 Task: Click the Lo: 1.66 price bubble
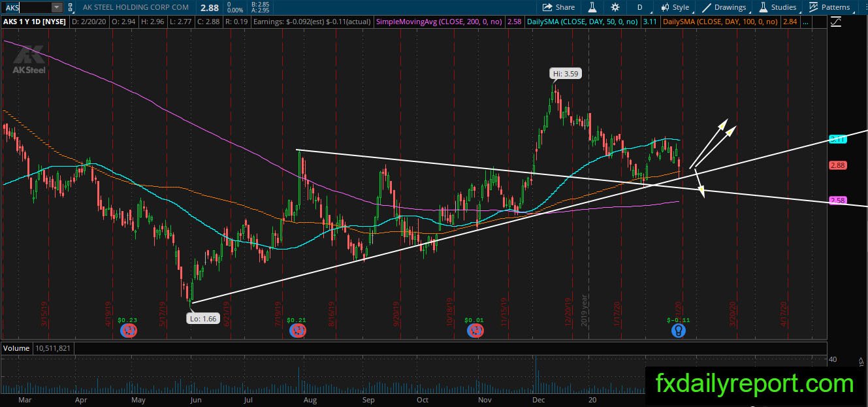click(202, 318)
